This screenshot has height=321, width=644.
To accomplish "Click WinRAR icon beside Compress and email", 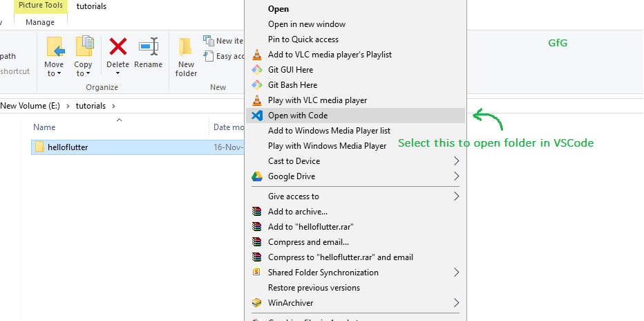I will (256, 242).
